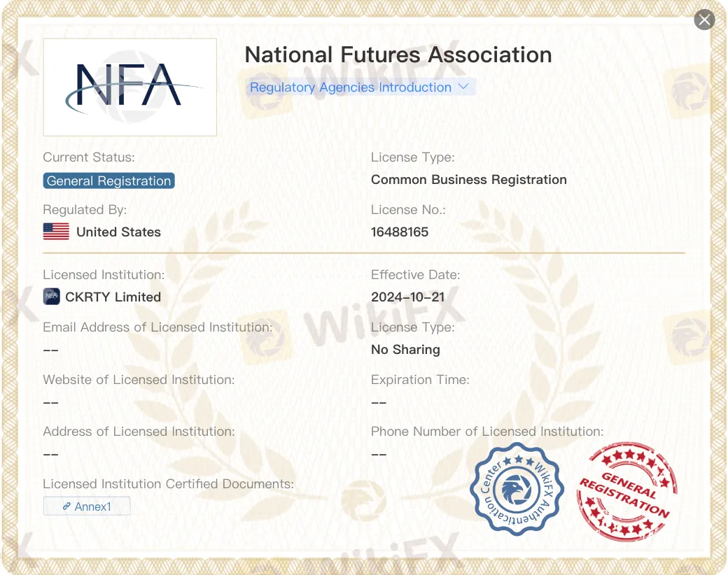728x575 pixels.
Task: Select Common Business Registration text
Action: tap(469, 180)
